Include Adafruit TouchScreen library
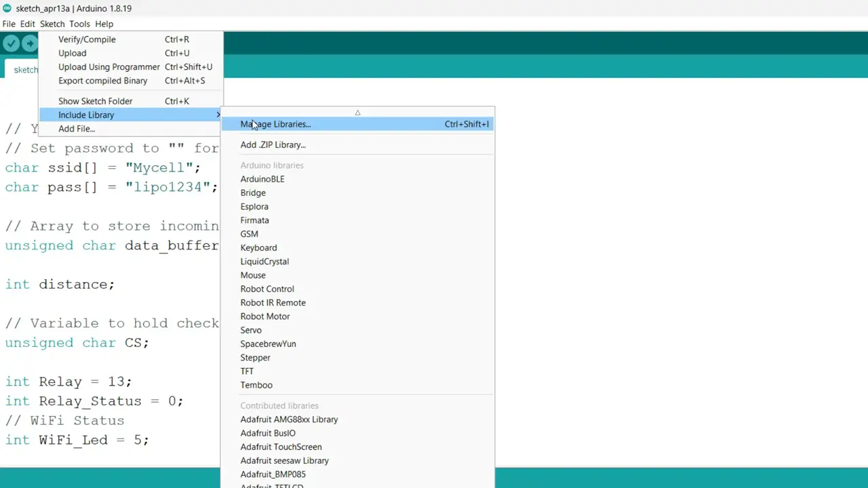 (x=357, y=447)
